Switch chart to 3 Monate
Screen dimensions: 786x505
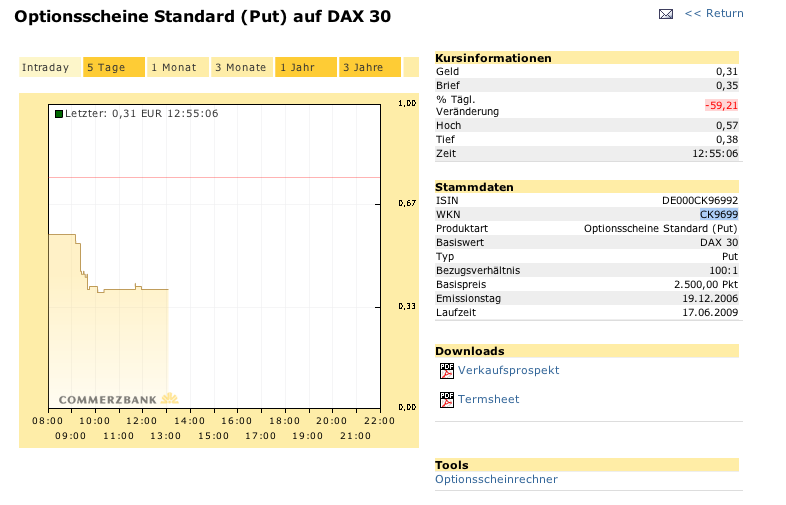click(241, 68)
